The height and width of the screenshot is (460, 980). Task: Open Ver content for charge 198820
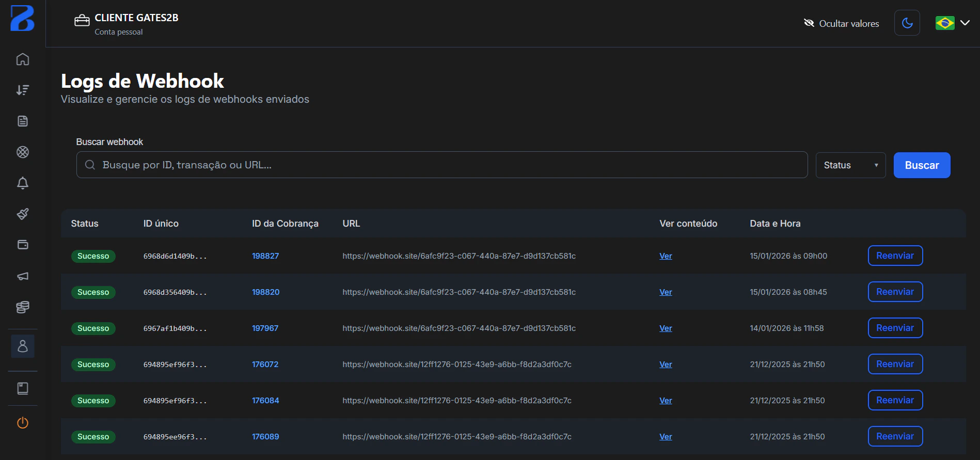coord(666,292)
